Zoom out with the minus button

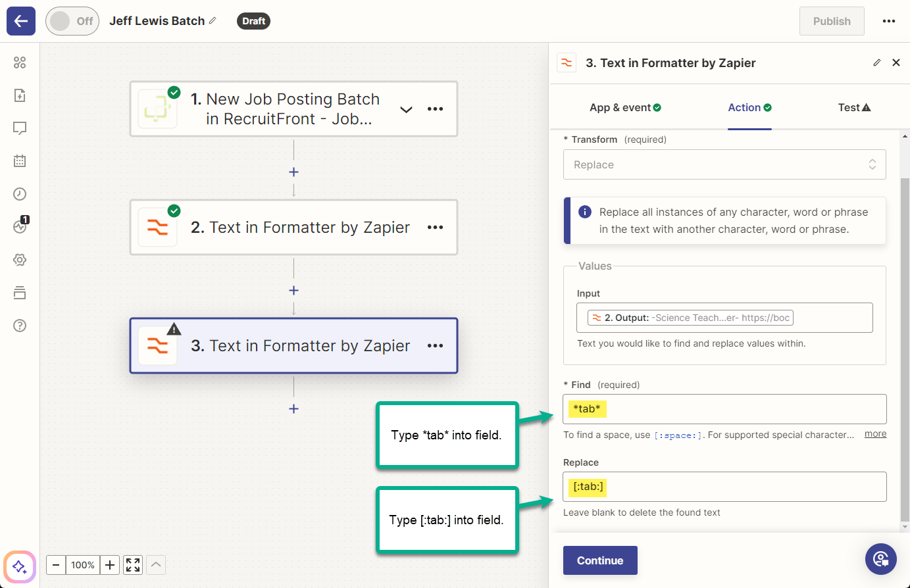click(x=56, y=565)
